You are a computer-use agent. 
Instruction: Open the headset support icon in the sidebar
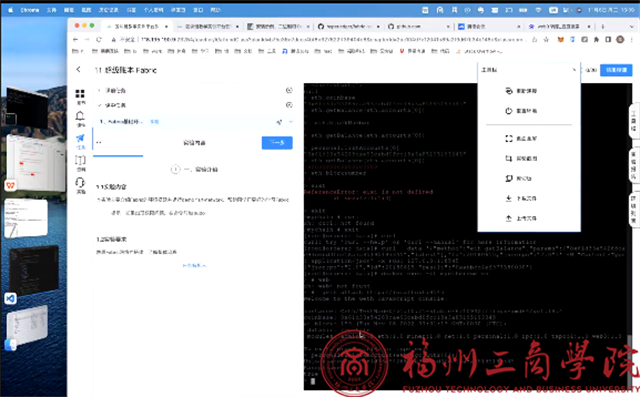pos(80,182)
